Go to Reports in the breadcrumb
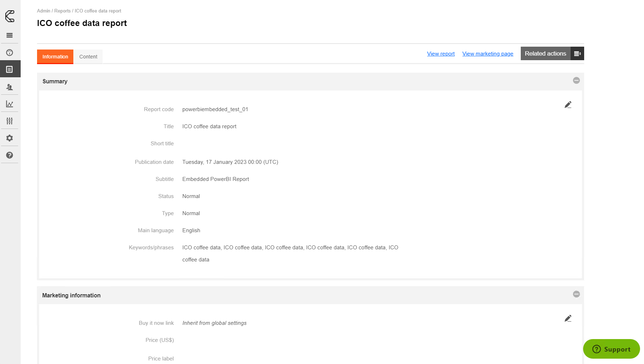 click(x=62, y=11)
